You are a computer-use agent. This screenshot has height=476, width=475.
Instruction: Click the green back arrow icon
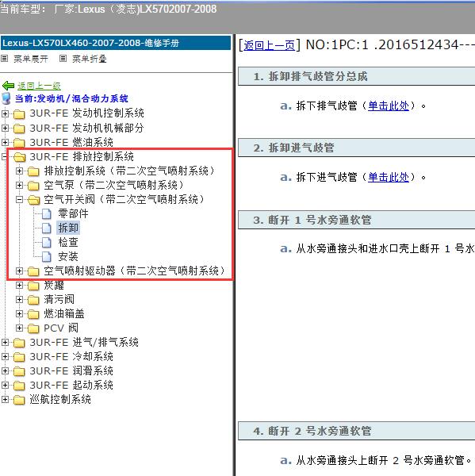[8, 86]
